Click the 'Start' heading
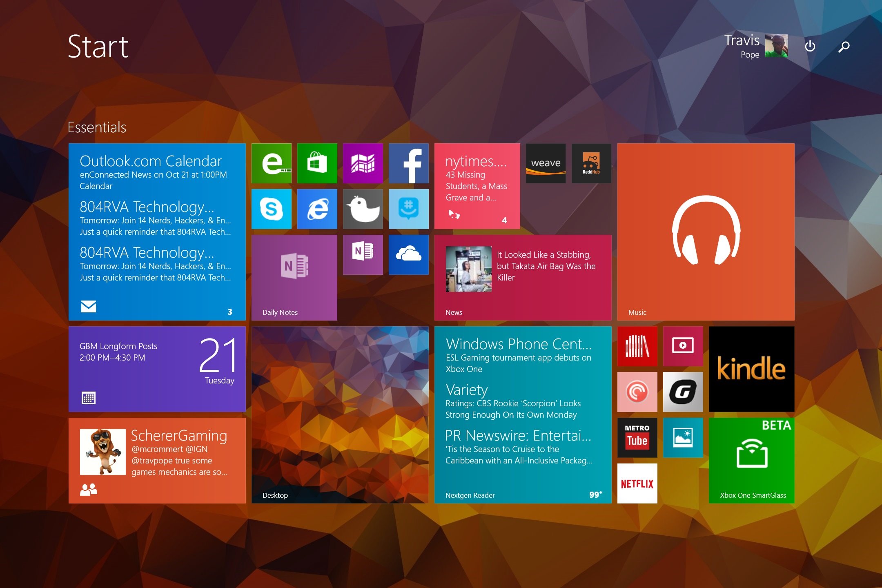This screenshot has height=588, width=882. (98, 47)
